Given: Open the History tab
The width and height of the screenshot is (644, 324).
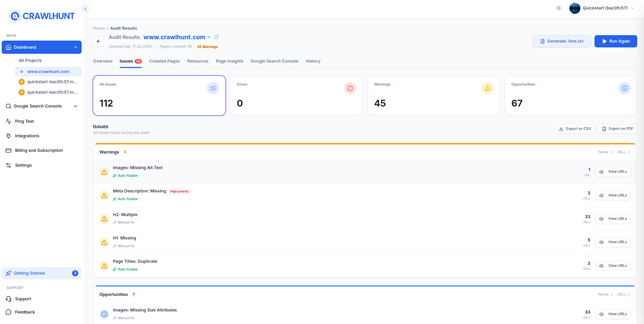Looking at the screenshot, I should [x=313, y=61].
